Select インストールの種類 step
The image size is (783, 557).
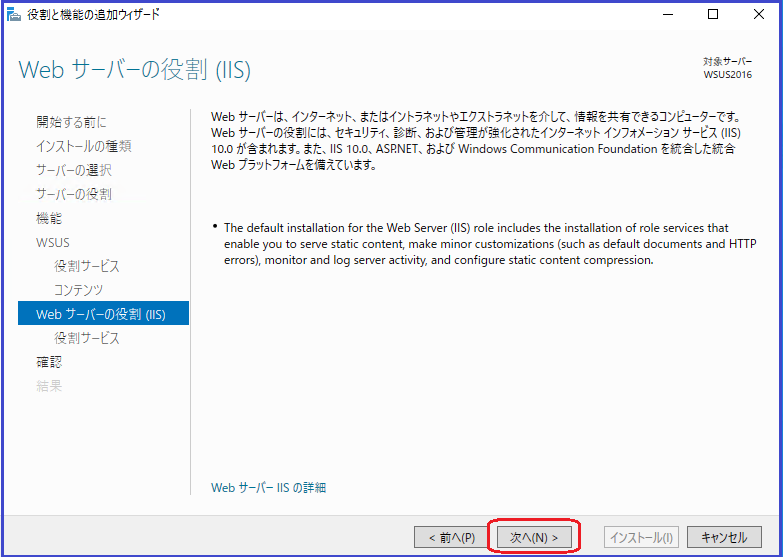click(x=83, y=146)
